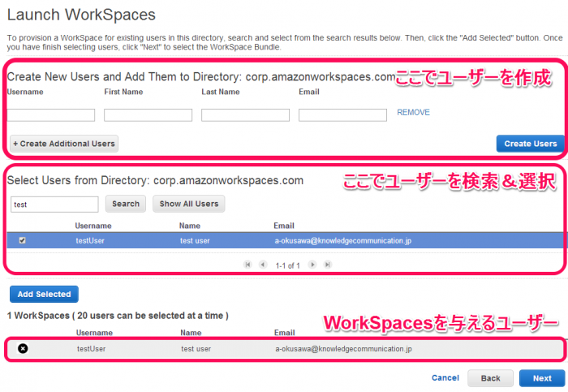
Task: Click the Add Selected button
Action: (x=44, y=294)
